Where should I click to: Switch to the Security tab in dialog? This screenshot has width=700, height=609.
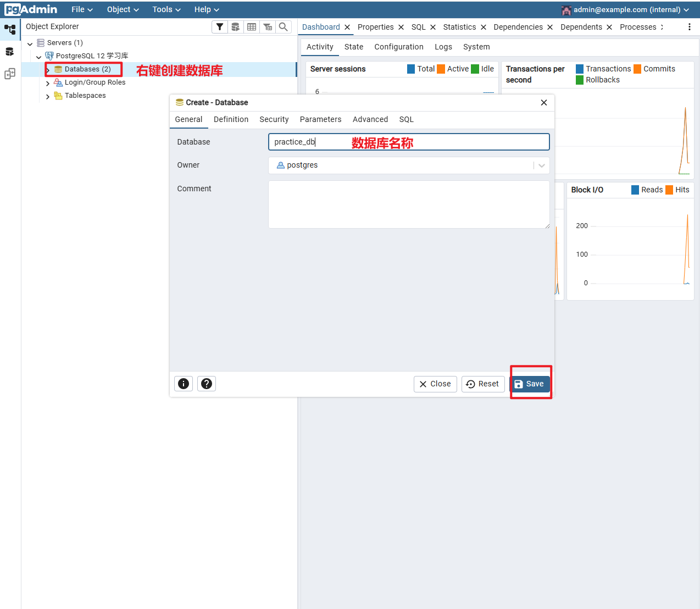[274, 119]
